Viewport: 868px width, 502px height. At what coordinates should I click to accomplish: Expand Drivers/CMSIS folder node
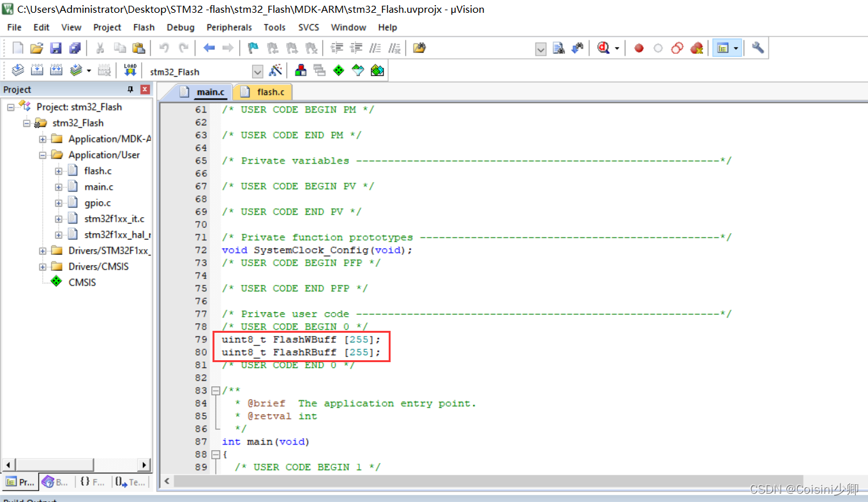point(43,267)
